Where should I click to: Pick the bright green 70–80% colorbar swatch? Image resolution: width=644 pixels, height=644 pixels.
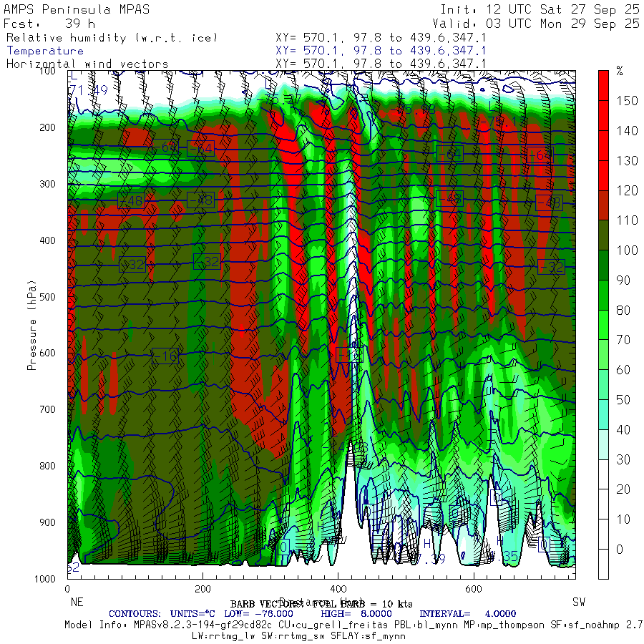[603, 325]
